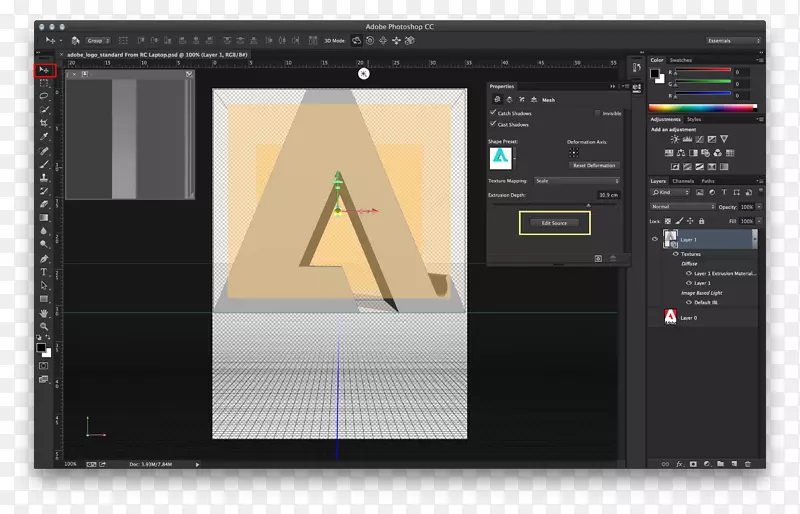The height and width of the screenshot is (514, 800).
Task: Select the Blur tool
Action: [x=44, y=231]
